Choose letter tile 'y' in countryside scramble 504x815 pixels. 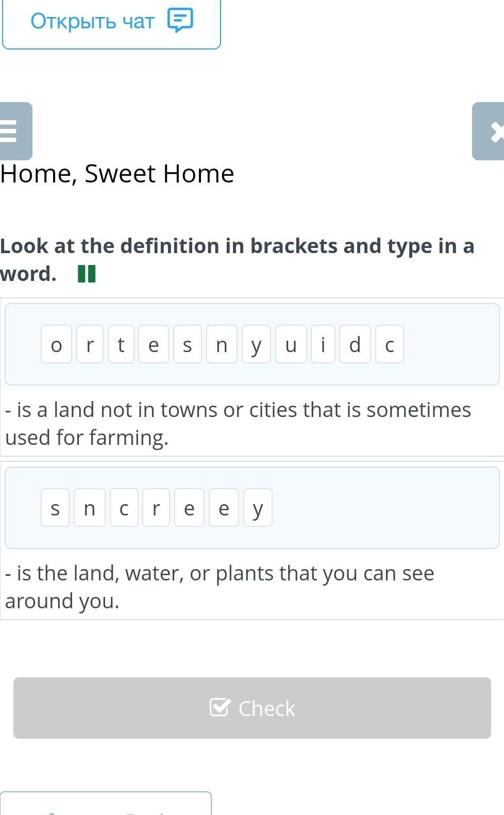tap(256, 344)
